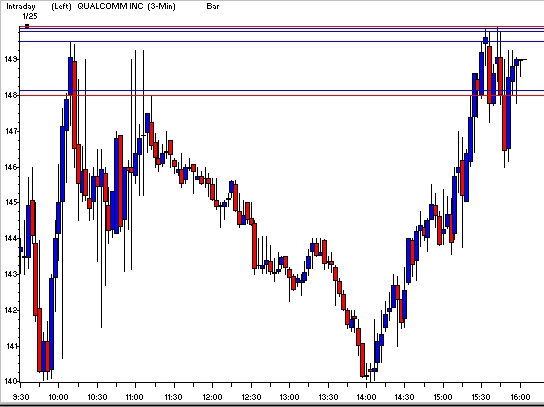
Task: Click the 13:00 time axis label
Action: click(x=289, y=397)
